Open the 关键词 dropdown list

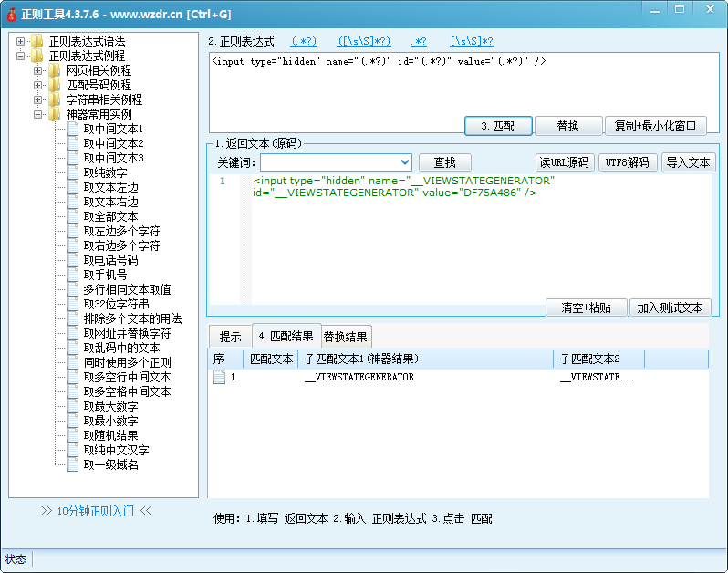click(x=404, y=162)
